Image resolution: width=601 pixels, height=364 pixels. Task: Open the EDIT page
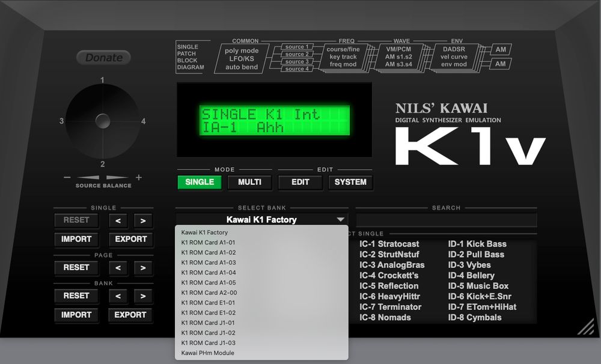coord(300,182)
